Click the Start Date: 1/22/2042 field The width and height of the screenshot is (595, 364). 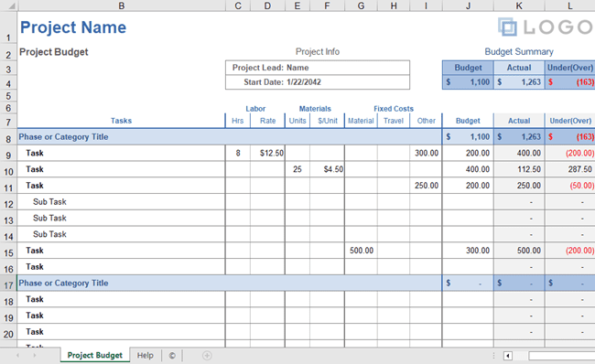click(318, 82)
